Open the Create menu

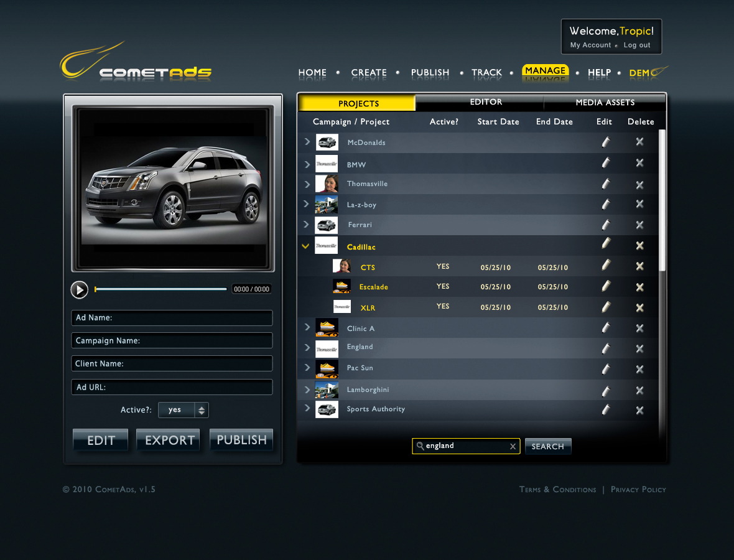tap(369, 73)
